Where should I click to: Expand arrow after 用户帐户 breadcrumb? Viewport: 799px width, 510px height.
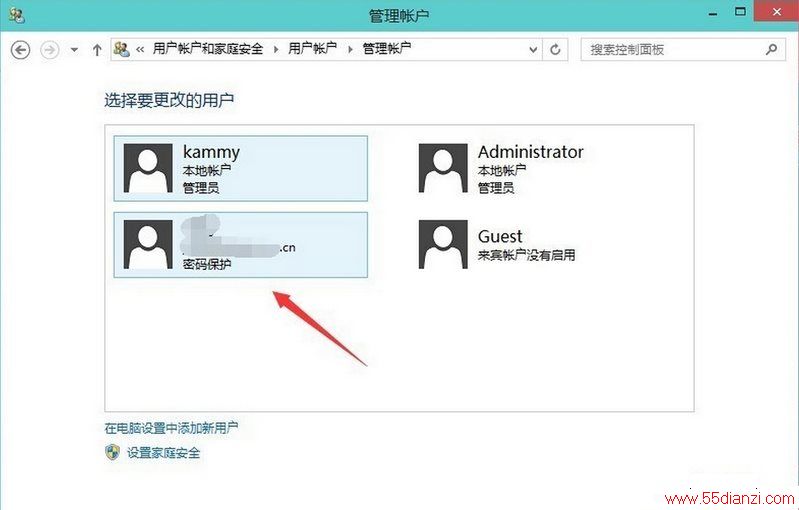pos(350,49)
